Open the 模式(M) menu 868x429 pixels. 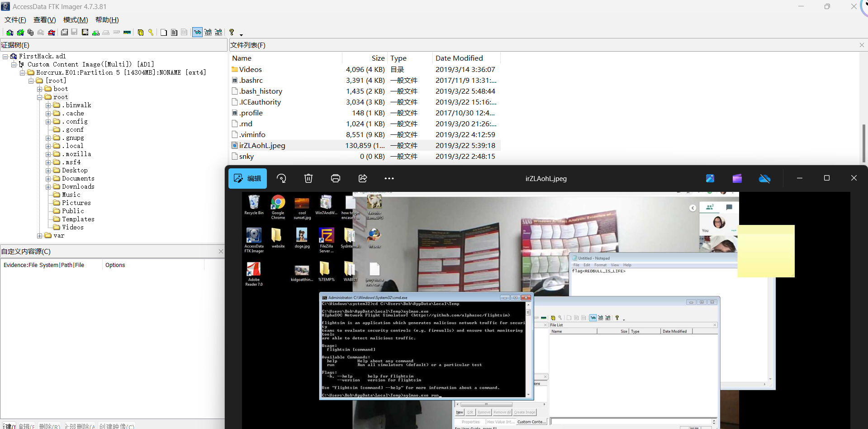click(x=76, y=20)
